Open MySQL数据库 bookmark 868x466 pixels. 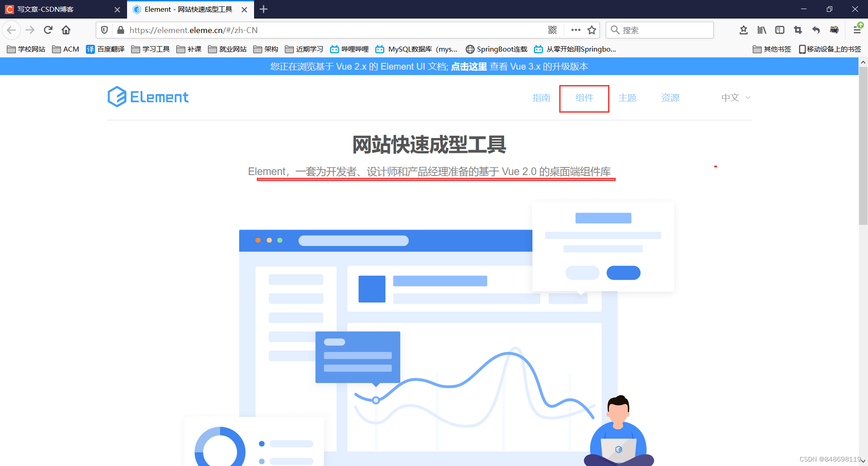pyautogui.click(x=416, y=49)
